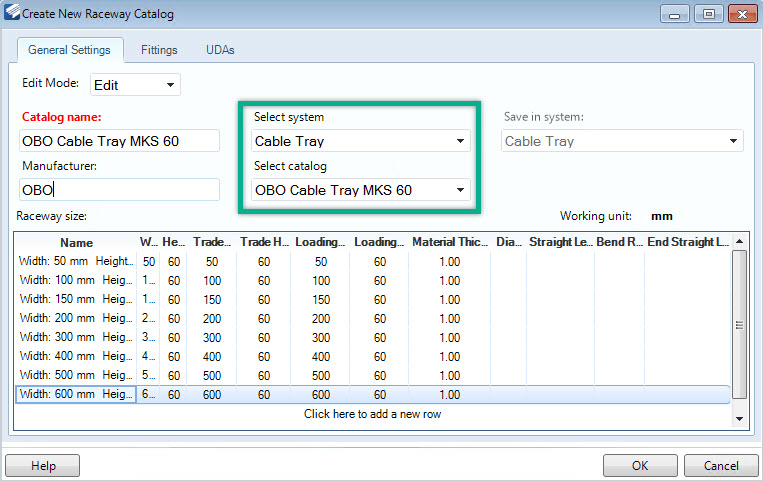
Task: Click the Name column header
Action: click(76, 242)
